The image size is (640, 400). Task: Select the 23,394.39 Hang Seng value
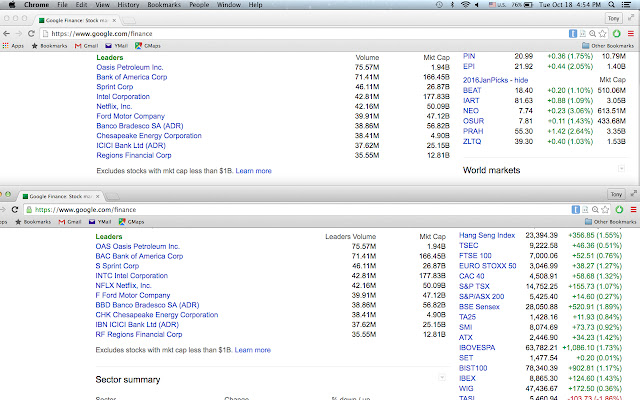(541, 236)
